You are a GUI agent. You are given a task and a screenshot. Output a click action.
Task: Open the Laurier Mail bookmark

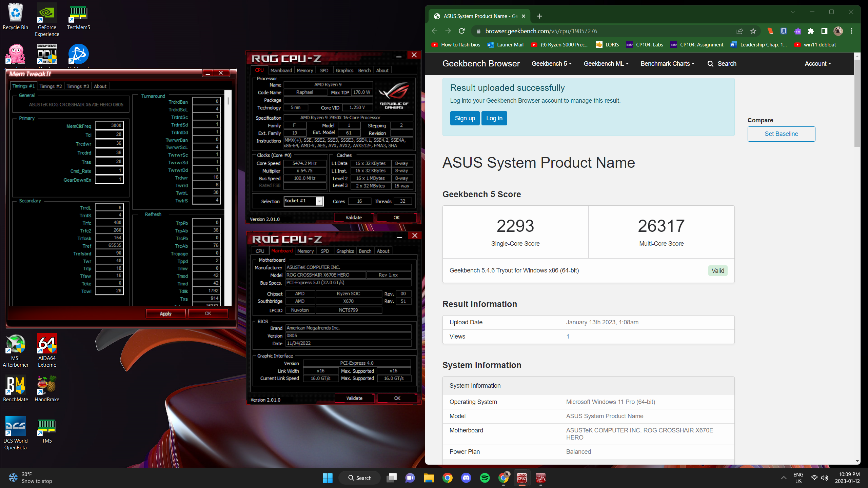[506, 45]
